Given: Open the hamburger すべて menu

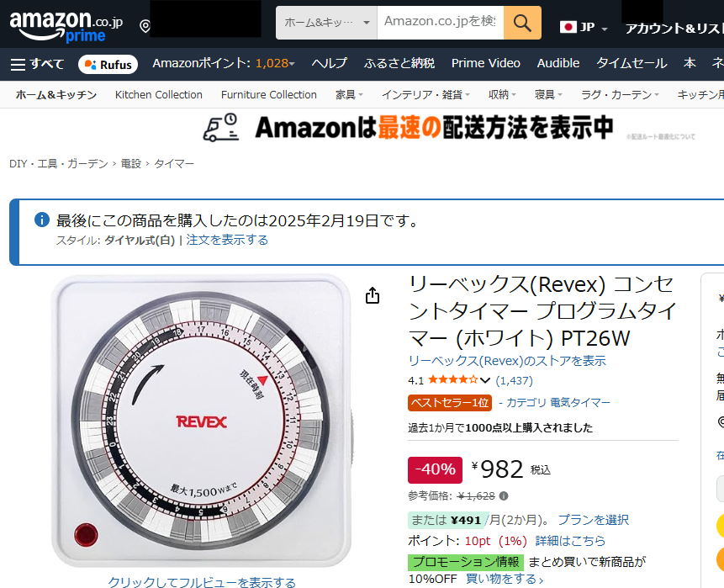Looking at the screenshot, I should (37, 64).
